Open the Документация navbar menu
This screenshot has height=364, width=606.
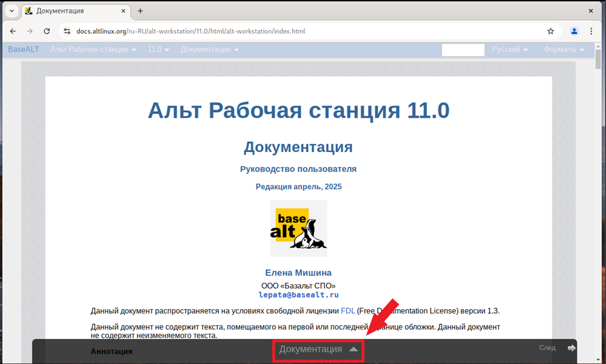click(x=209, y=50)
